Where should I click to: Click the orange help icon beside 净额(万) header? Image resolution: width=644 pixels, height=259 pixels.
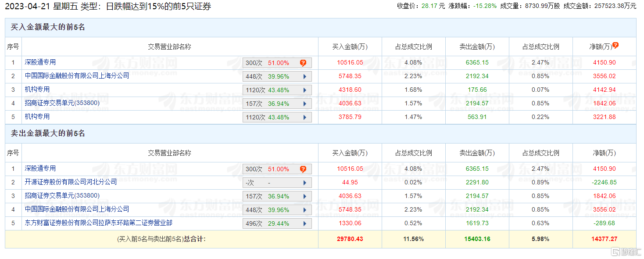pyautogui.click(x=615, y=45)
